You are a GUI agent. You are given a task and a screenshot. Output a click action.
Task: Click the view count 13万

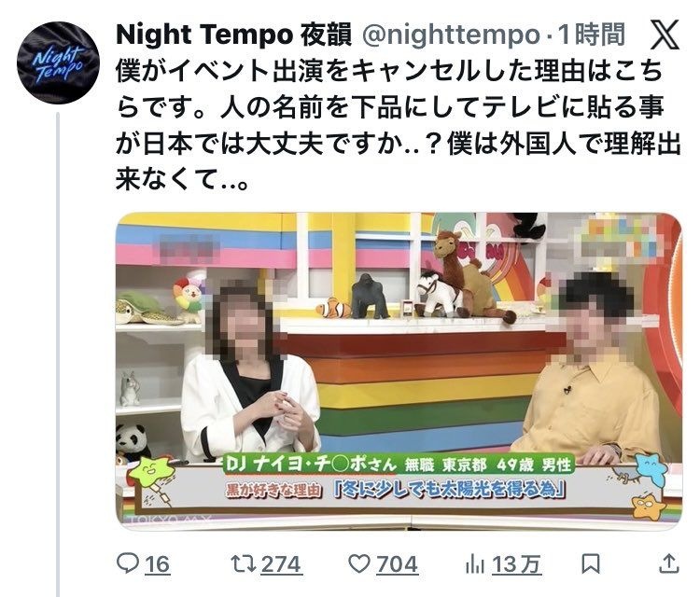coord(517,565)
